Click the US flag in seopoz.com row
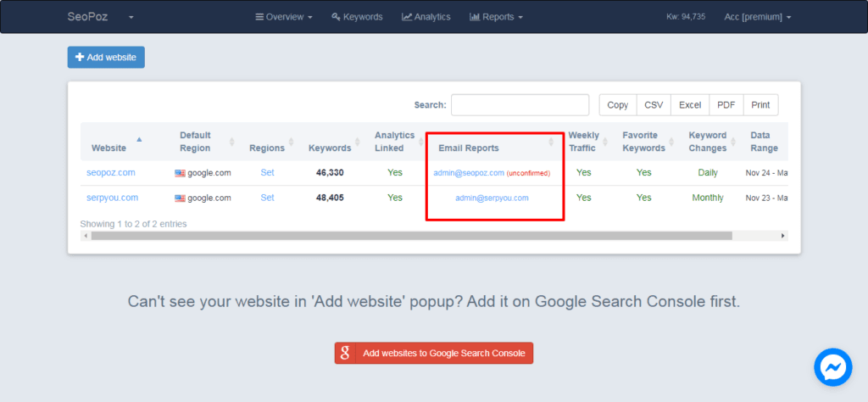The height and width of the screenshot is (402, 868). coord(180,173)
